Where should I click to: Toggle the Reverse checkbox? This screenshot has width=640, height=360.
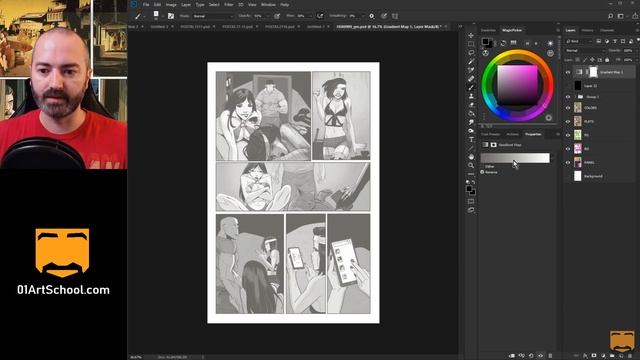(x=482, y=172)
